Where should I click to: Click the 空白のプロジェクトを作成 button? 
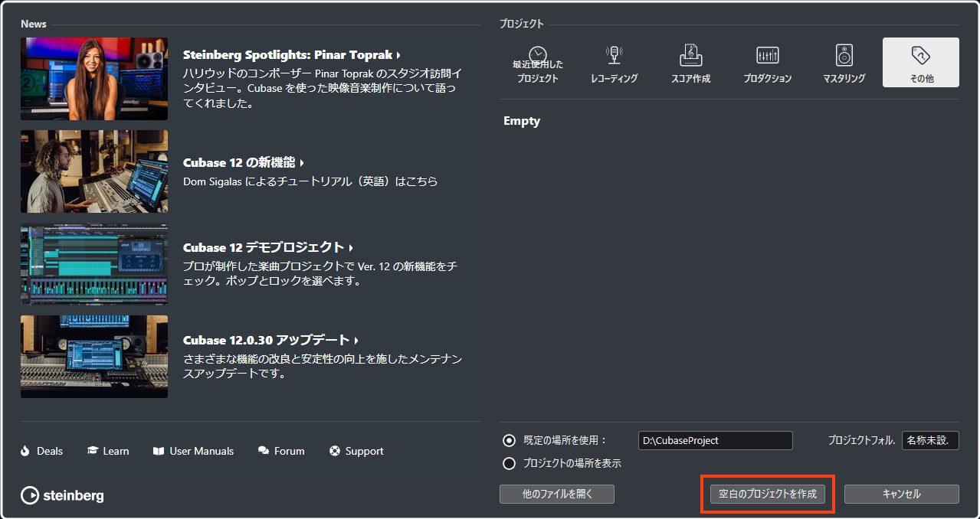[x=769, y=494]
